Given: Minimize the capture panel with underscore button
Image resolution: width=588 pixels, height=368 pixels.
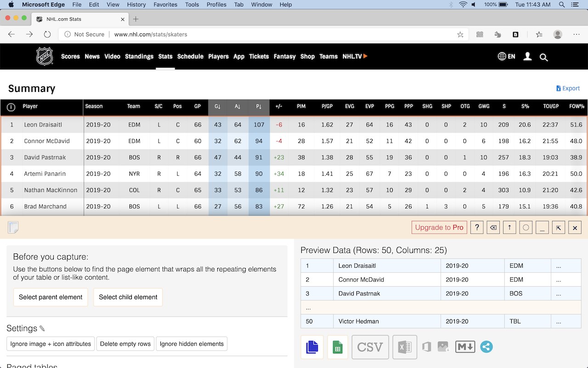Looking at the screenshot, I should click(x=542, y=227).
